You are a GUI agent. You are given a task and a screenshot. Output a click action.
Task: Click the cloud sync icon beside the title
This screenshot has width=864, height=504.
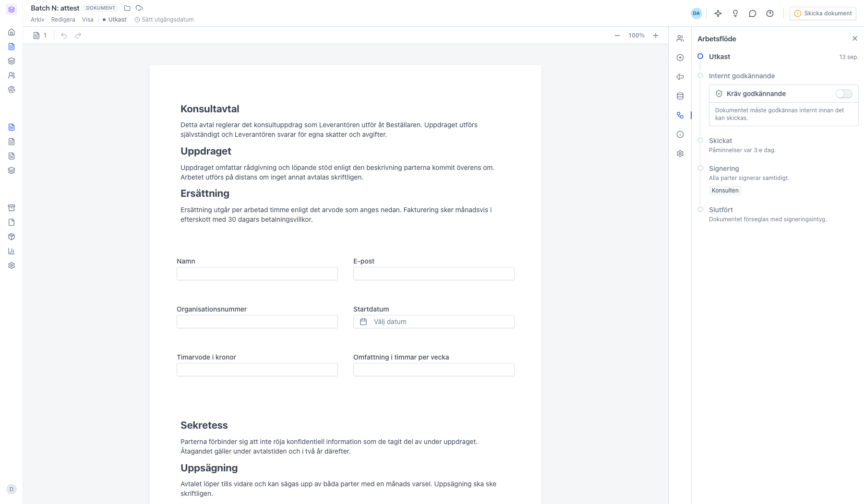(139, 8)
